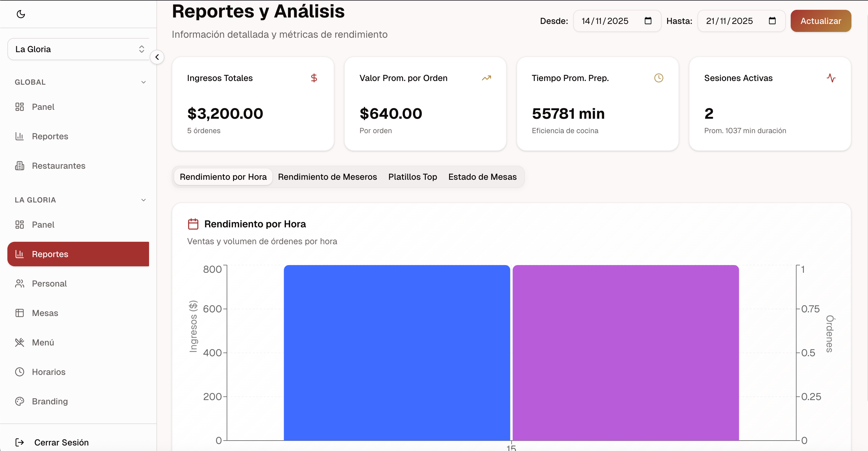Collapse the sidebar using the chevron button
Viewport: 868px width, 451px height.
tap(157, 57)
